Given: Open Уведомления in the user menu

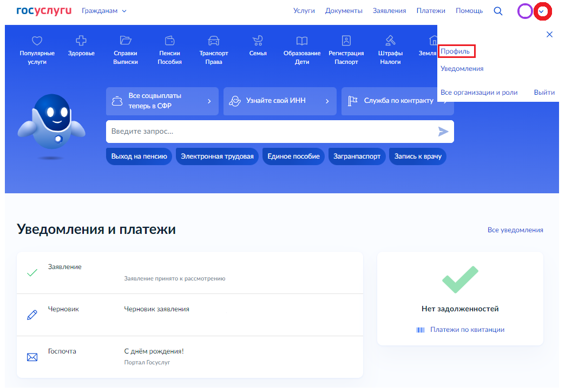Looking at the screenshot, I should click(462, 69).
